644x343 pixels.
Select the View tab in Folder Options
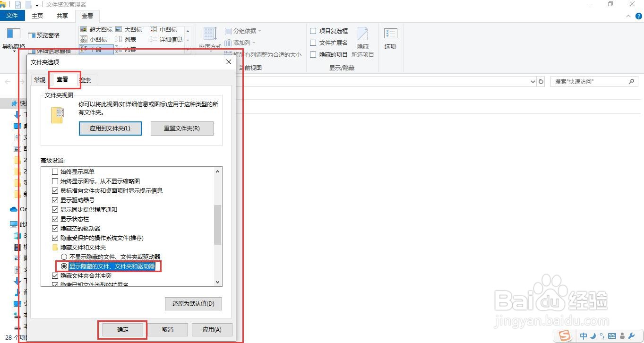click(x=63, y=80)
